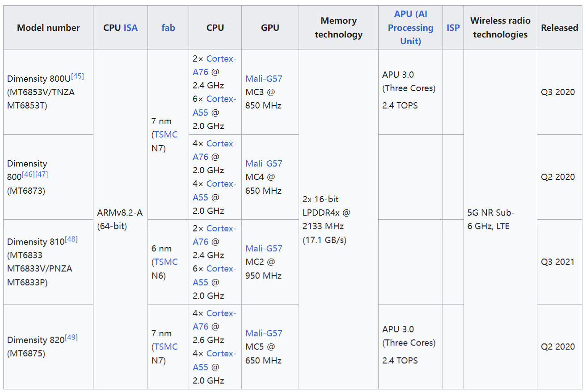586x392 pixels.
Task: Click the 'Memory technology' column header
Action: (x=338, y=28)
